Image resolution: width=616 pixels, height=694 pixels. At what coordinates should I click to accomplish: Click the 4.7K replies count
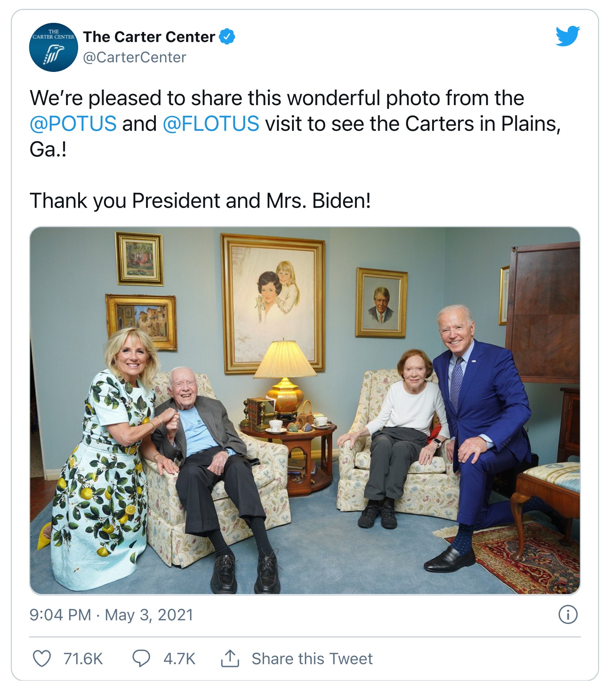(x=179, y=659)
